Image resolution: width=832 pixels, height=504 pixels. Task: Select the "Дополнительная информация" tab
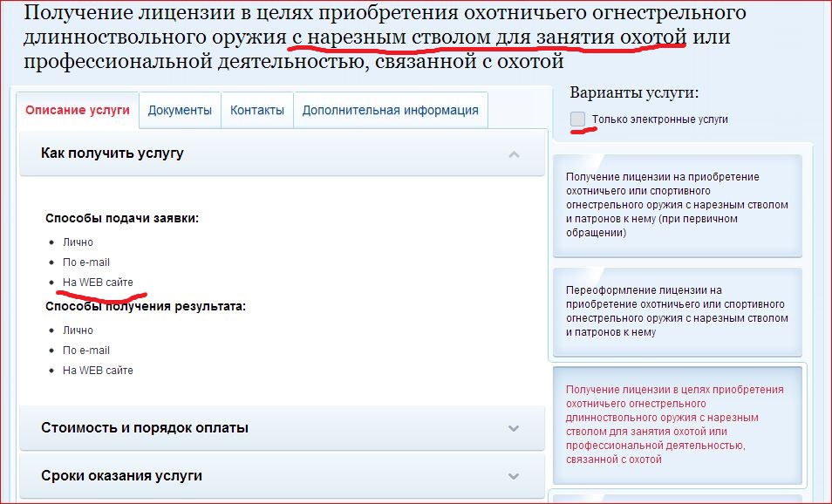pos(390,111)
